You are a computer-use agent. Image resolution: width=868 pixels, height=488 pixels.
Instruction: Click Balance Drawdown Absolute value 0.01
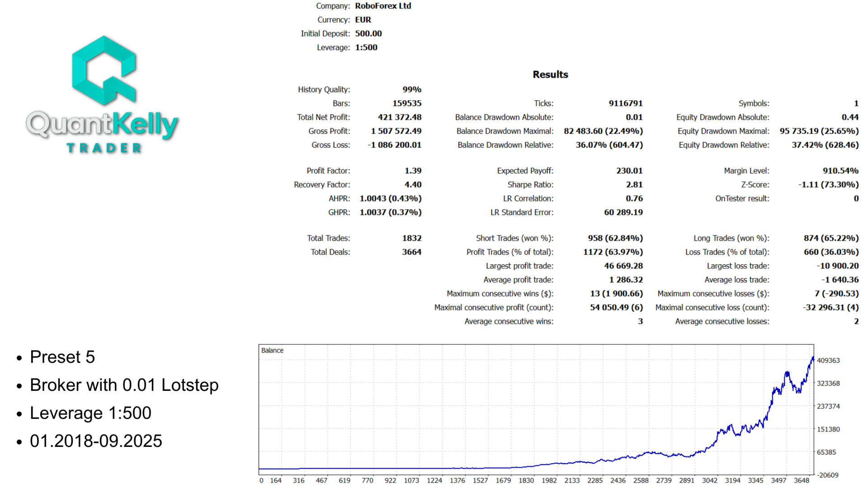tap(634, 117)
